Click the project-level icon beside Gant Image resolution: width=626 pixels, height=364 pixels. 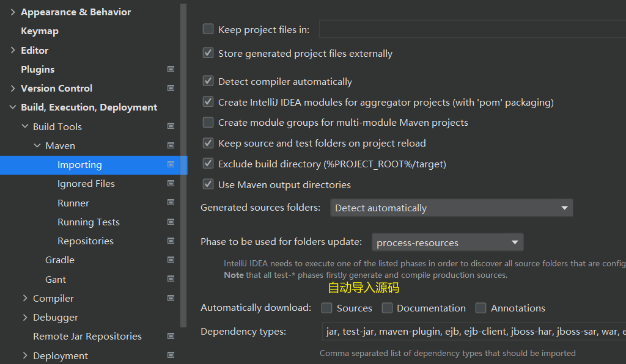coord(171,278)
